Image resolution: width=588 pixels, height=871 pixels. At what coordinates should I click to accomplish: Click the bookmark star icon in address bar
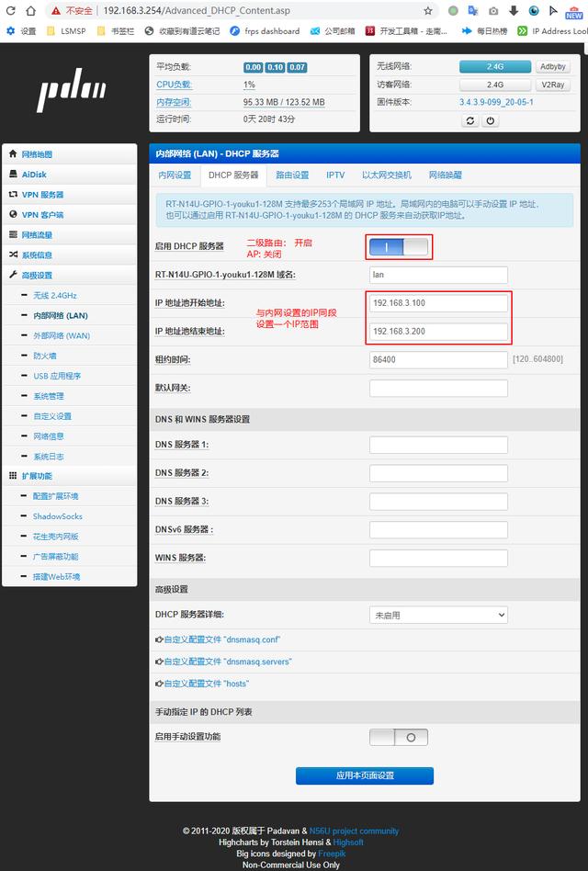tap(427, 10)
